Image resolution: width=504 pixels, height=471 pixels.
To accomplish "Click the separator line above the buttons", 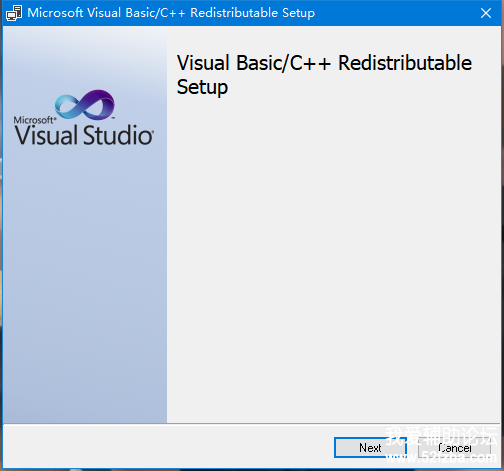I will 252,424.
